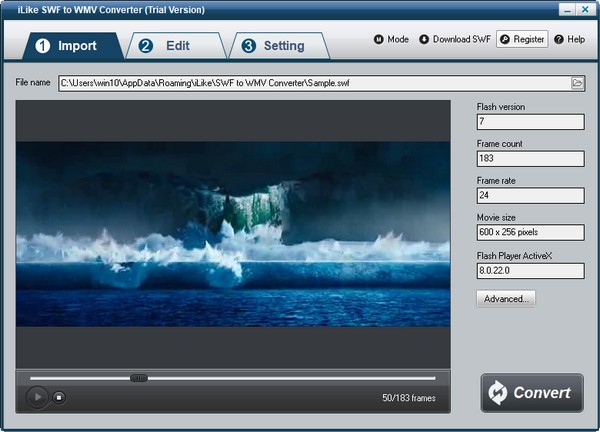Click the Flash version field
This screenshot has height=432, width=600.
click(x=530, y=122)
